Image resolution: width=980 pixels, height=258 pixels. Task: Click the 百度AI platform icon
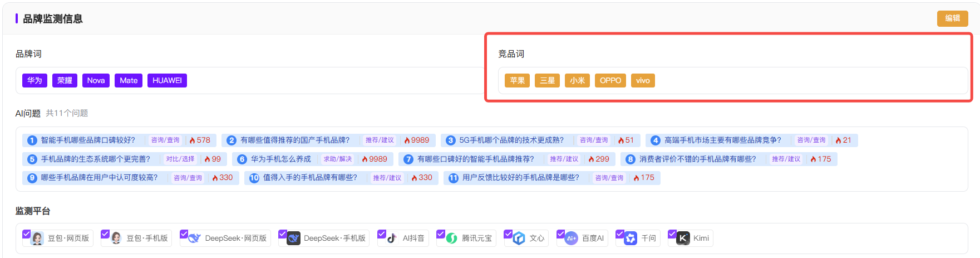tap(572, 238)
